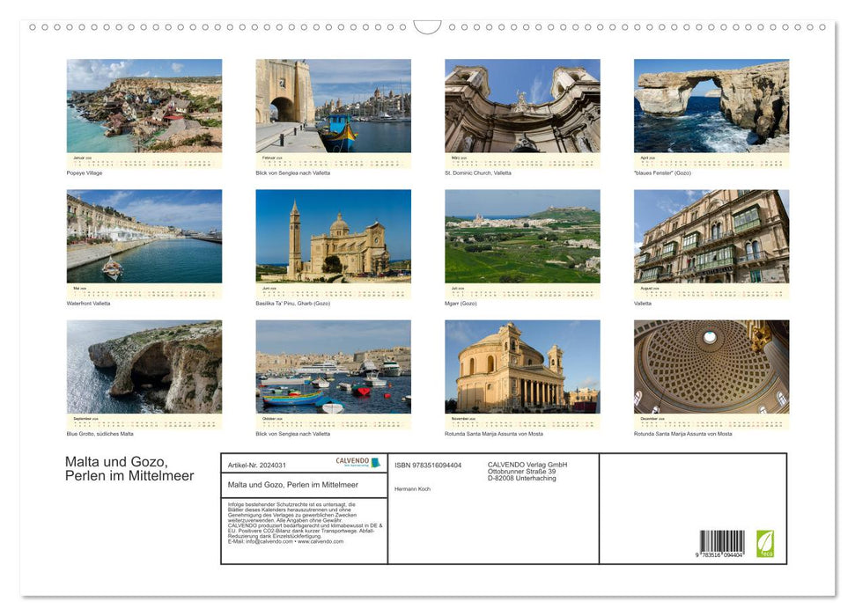
Task: Select the February Blick von Senglea nach Valletta image
Action: click(x=333, y=106)
